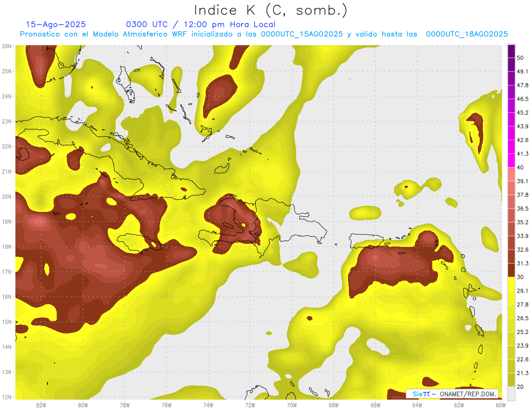Click the '74W' longitude label

208,405
